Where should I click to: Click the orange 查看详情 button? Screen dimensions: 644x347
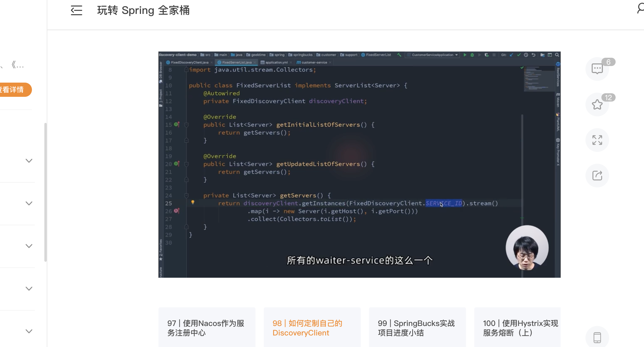point(15,89)
